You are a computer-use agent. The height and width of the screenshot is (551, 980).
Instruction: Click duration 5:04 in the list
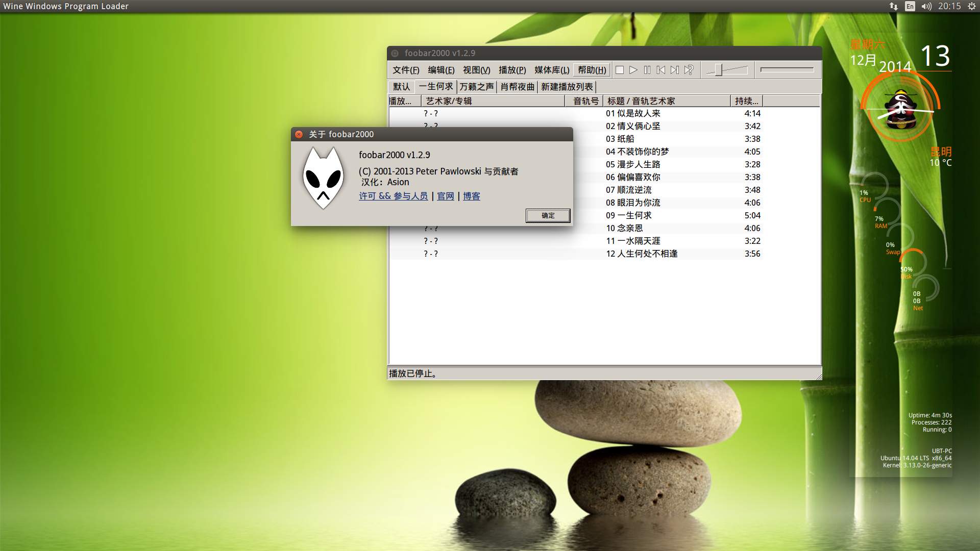752,215
